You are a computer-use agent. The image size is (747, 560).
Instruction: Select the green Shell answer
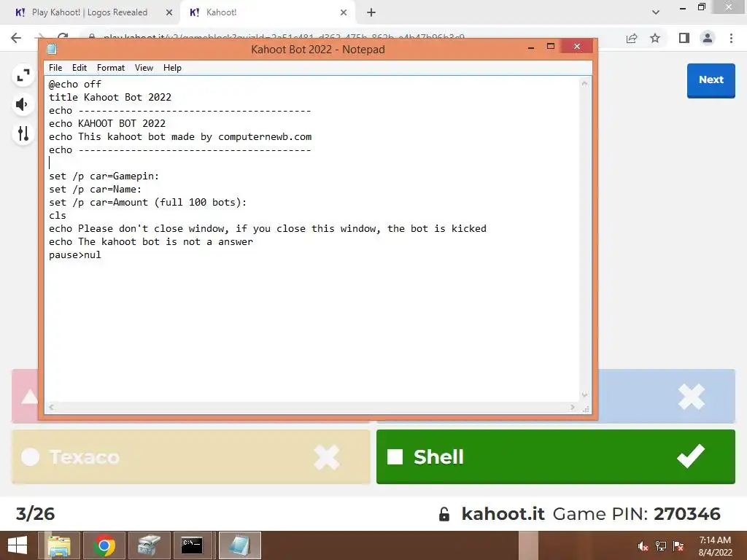click(555, 456)
